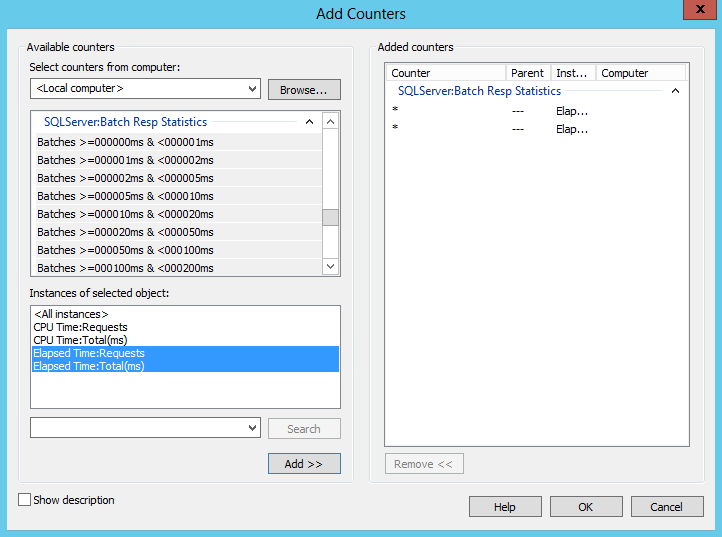Select Elapsed Time:Total(ms) instance
This screenshot has height=537, width=722.
pyautogui.click(x=186, y=366)
